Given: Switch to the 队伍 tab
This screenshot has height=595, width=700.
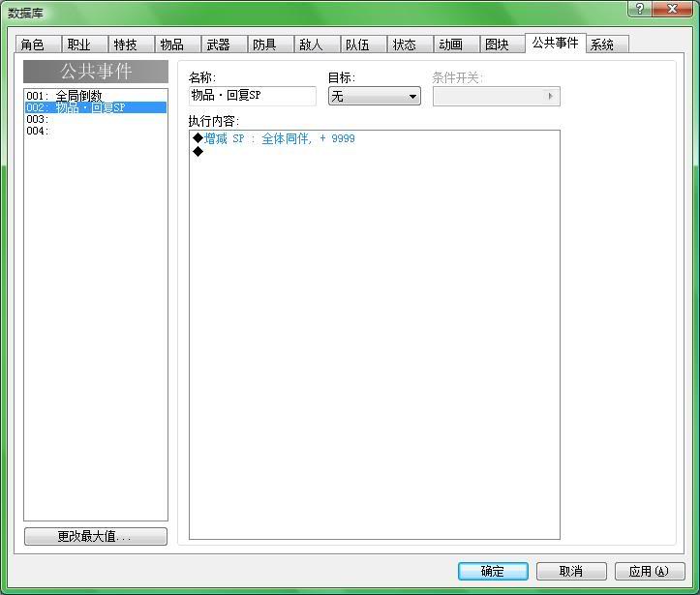Looking at the screenshot, I should pos(363,45).
